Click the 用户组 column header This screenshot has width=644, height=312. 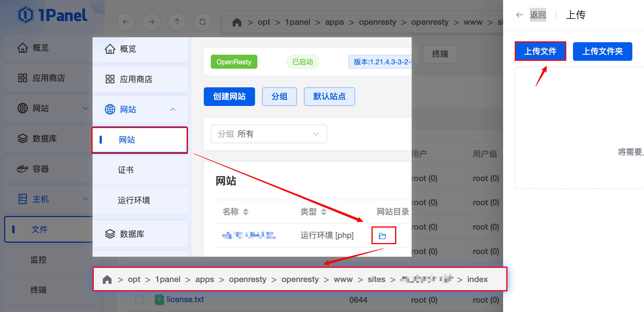(x=485, y=154)
